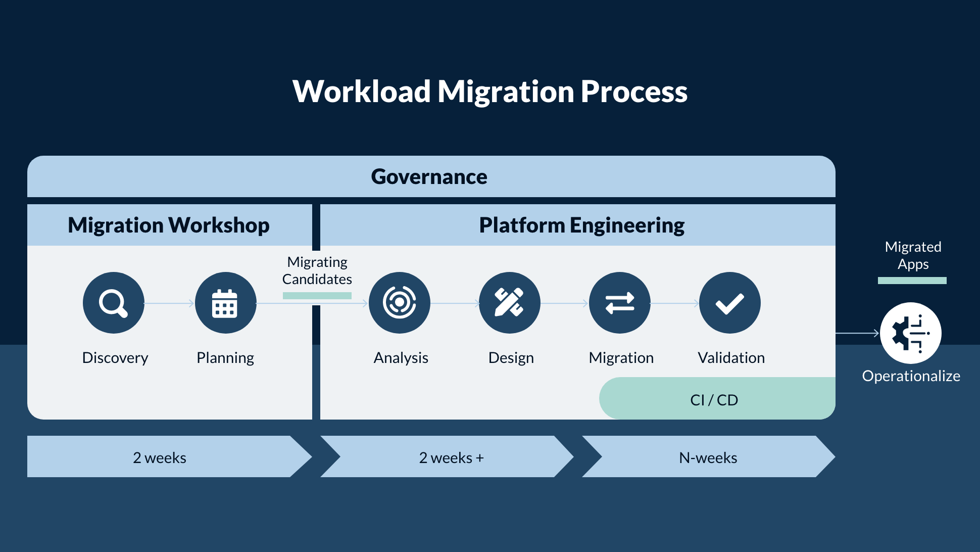Select the Platform Engineering header
The image size is (980, 552).
[581, 225]
